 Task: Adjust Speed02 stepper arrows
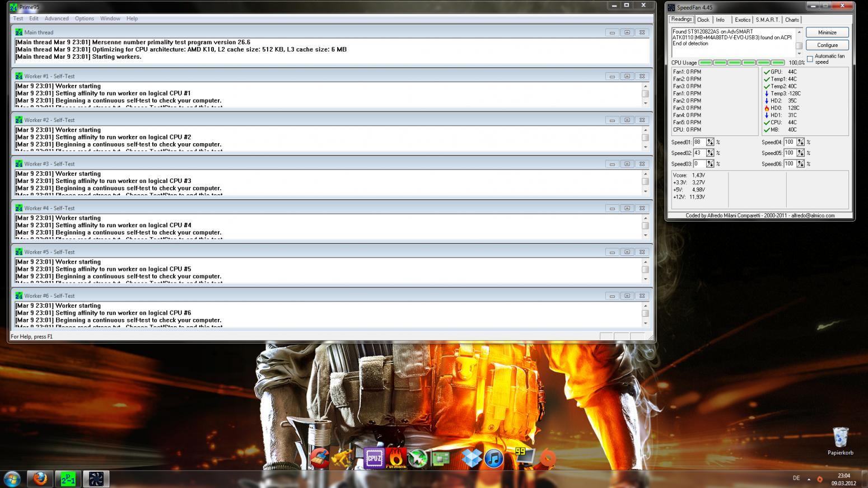(710, 153)
